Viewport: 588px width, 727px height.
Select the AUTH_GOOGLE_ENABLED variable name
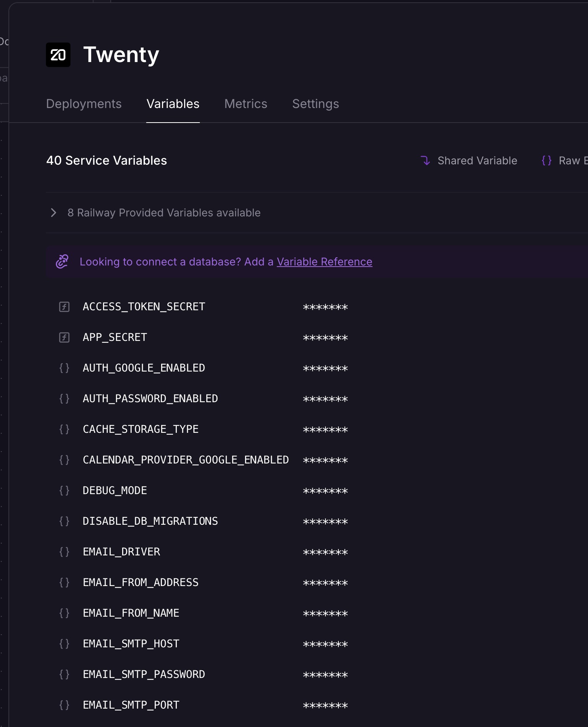tap(144, 368)
